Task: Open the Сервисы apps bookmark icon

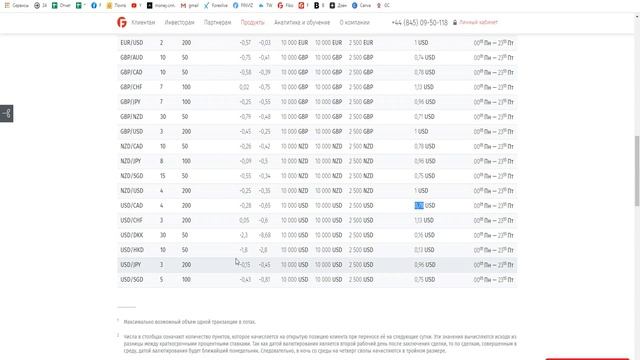Action: (7, 5)
